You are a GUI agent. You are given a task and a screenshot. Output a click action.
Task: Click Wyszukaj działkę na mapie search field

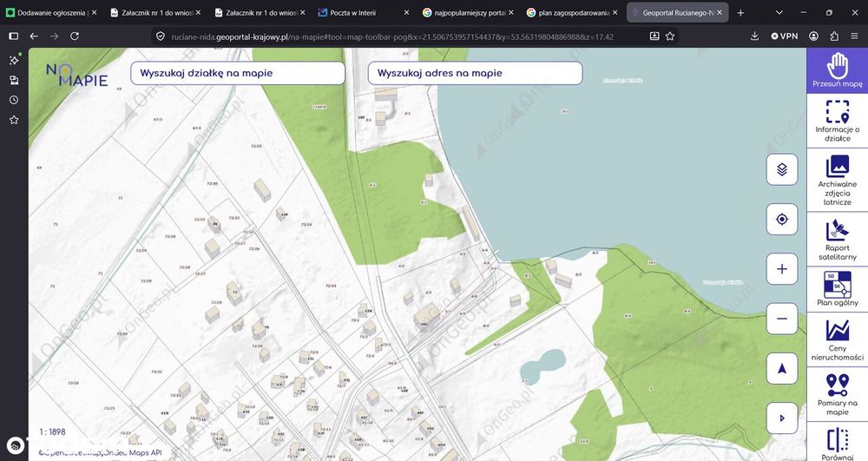[x=238, y=73]
